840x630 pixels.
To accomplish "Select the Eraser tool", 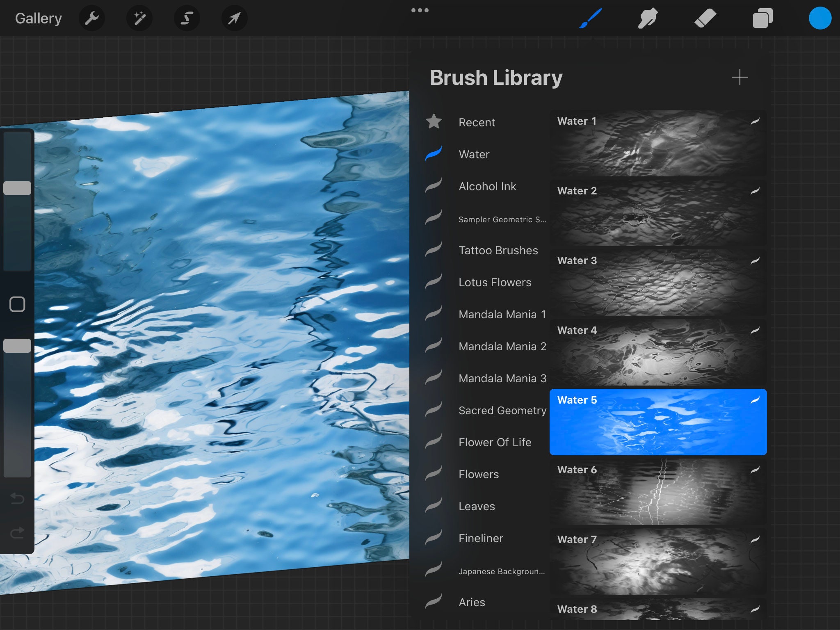I will coord(705,18).
